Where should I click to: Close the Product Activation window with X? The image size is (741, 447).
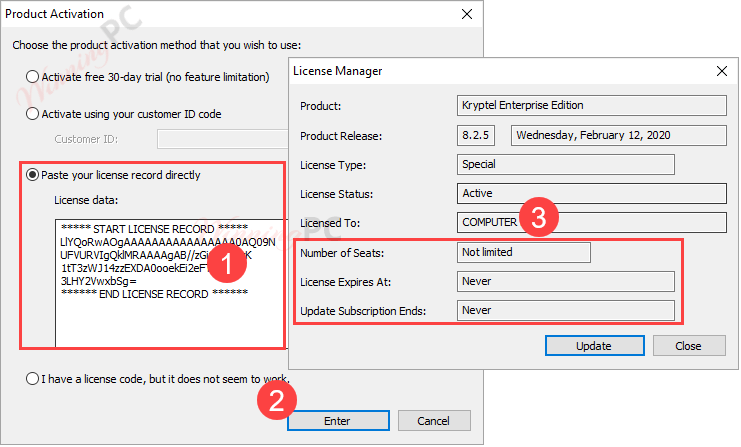click(467, 14)
